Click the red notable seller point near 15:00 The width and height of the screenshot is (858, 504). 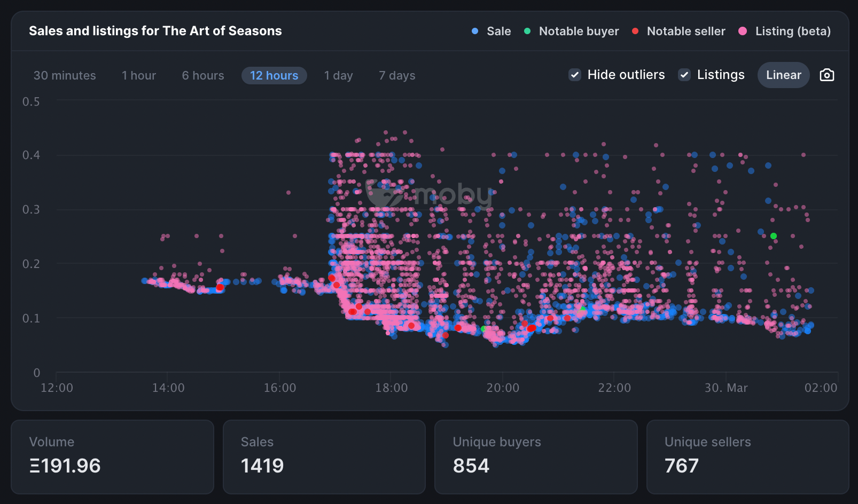[220, 287]
